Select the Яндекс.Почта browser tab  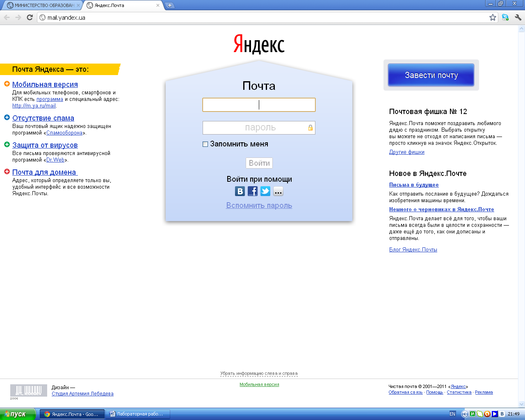click(x=122, y=5)
